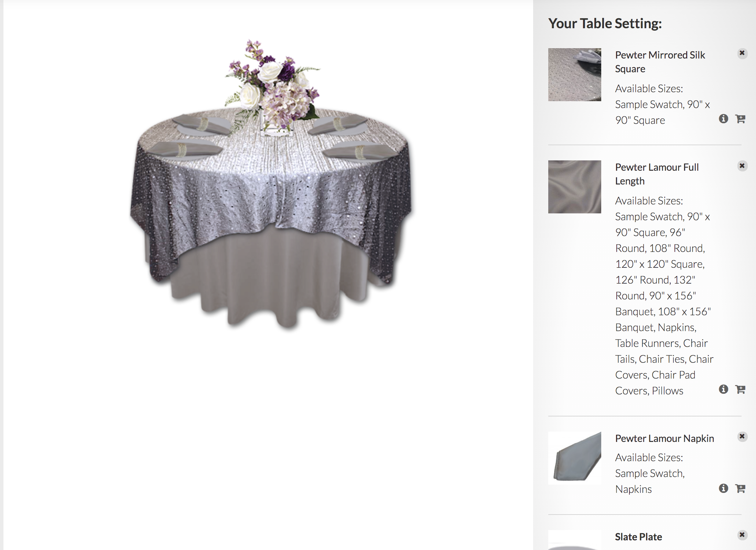Click the Slate Plate thumbnail
This screenshot has width=756, height=550.
(x=574, y=540)
